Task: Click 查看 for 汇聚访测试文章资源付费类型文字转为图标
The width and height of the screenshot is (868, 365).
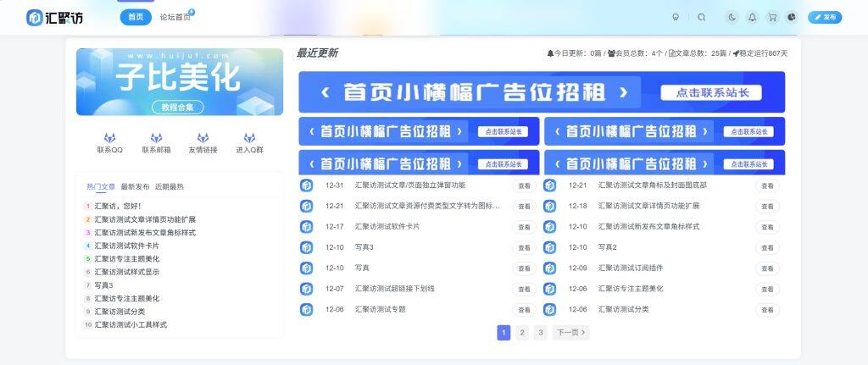Action: pyautogui.click(x=524, y=207)
